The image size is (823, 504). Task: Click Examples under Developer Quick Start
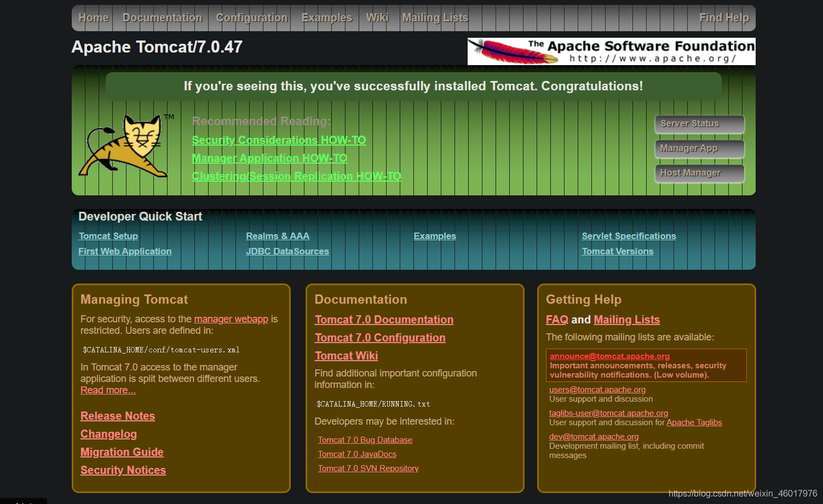[435, 236]
